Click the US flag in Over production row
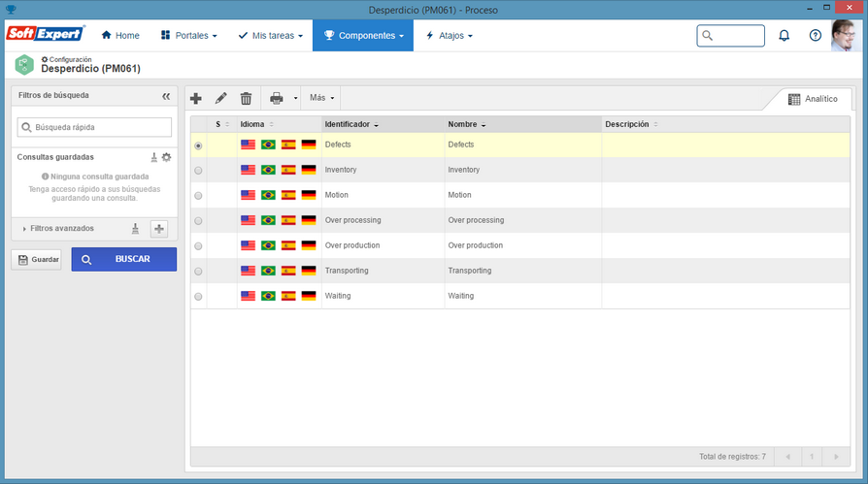The image size is (868, 484). click(x=248, y=245)
